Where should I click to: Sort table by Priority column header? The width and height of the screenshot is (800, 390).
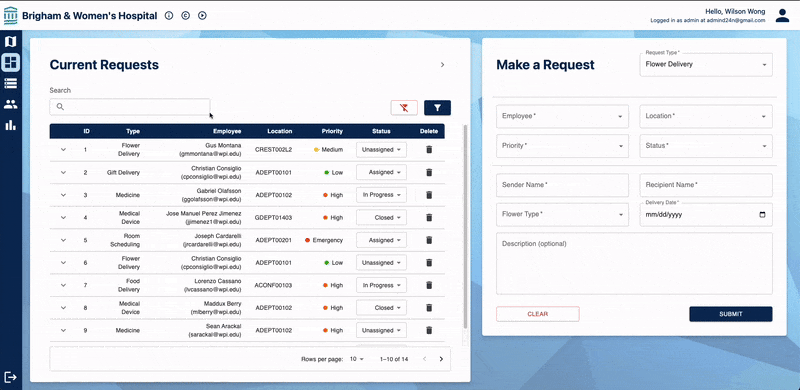coord(332,131)
